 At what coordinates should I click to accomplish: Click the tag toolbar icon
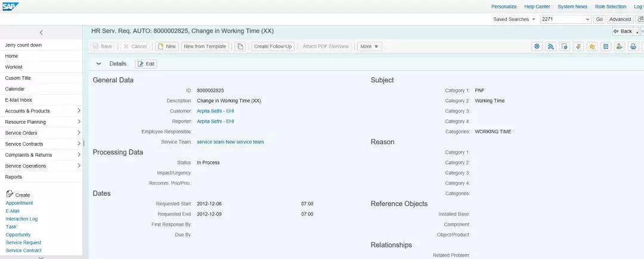pos(578,46)
